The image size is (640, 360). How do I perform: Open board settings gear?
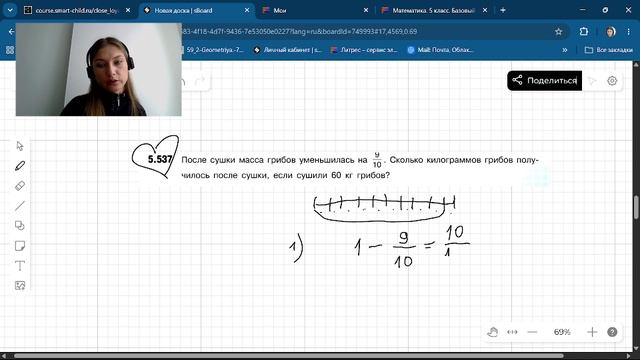tap(612, 81)
